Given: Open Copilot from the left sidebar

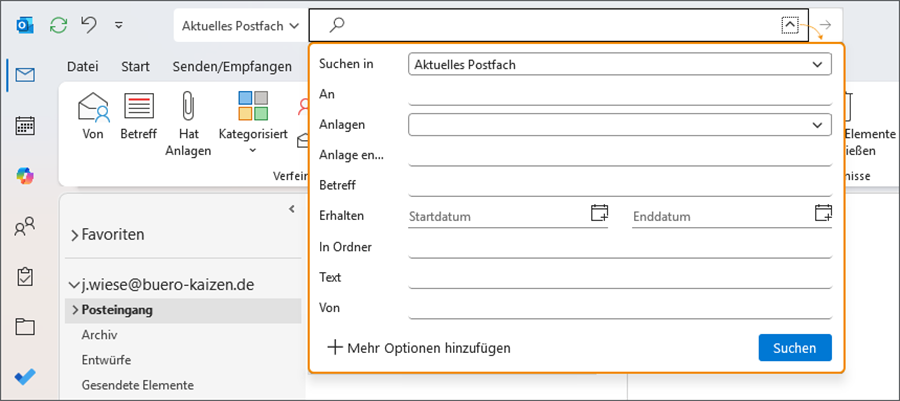Looking at the screenshot, I should (25, 176).
